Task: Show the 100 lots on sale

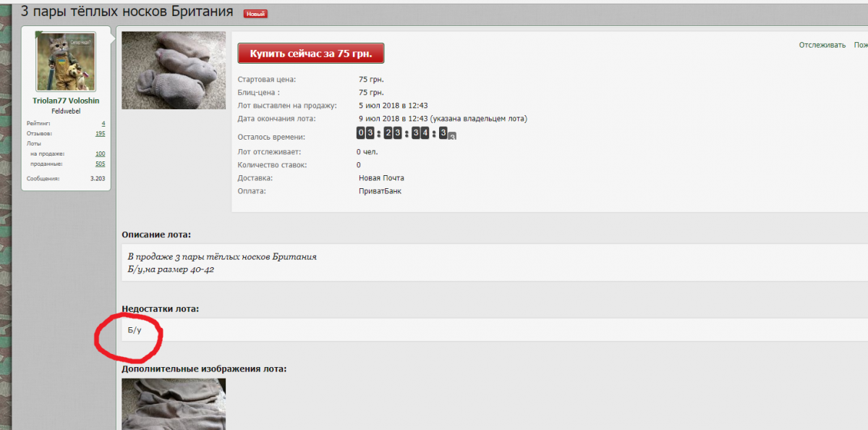Action: [x=100, y=153]
